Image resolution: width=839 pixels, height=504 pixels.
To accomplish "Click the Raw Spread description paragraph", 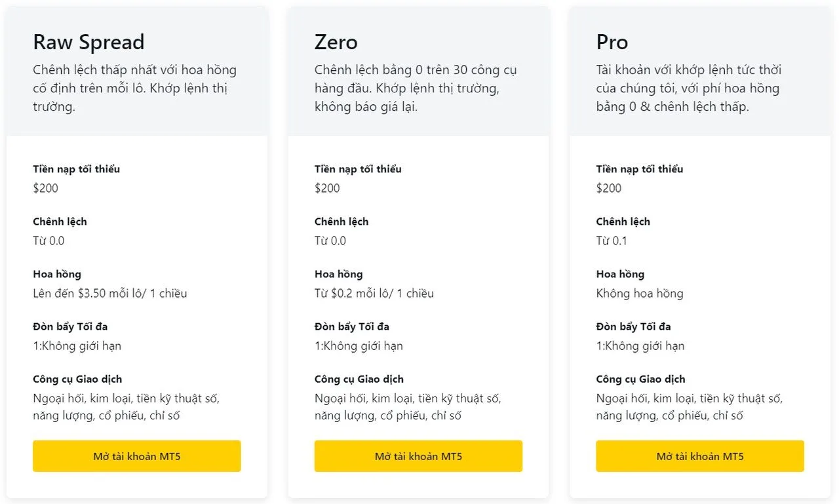I will [x=134, y=88].
